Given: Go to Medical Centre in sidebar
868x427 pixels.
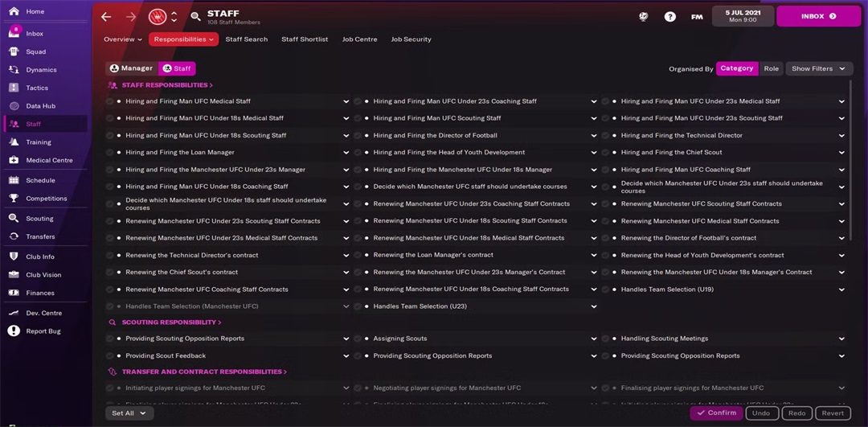Looking at the screenshot, I should [49, 160].
